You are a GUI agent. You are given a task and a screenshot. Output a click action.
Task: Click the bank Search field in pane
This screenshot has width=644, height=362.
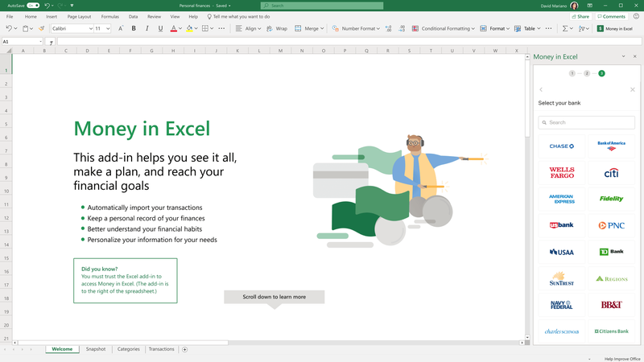coord(587,122)
